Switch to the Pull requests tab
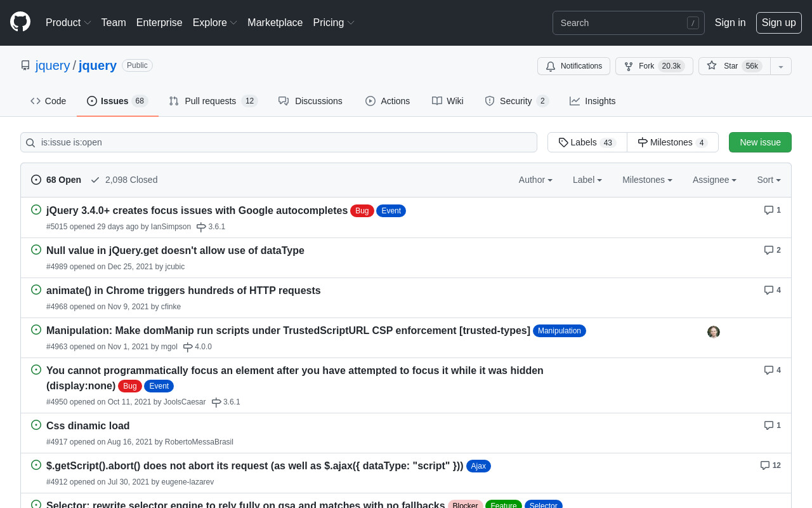The height and width of the screenshot is (508, 812). click(x=213, y=101)
